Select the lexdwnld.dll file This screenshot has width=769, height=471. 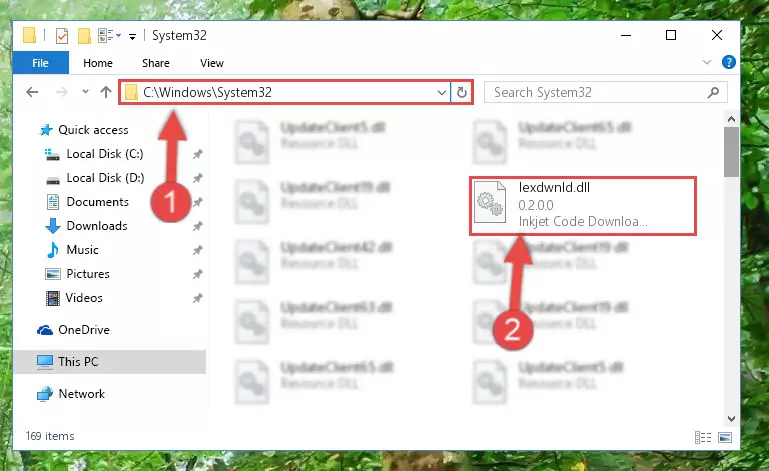583,206
